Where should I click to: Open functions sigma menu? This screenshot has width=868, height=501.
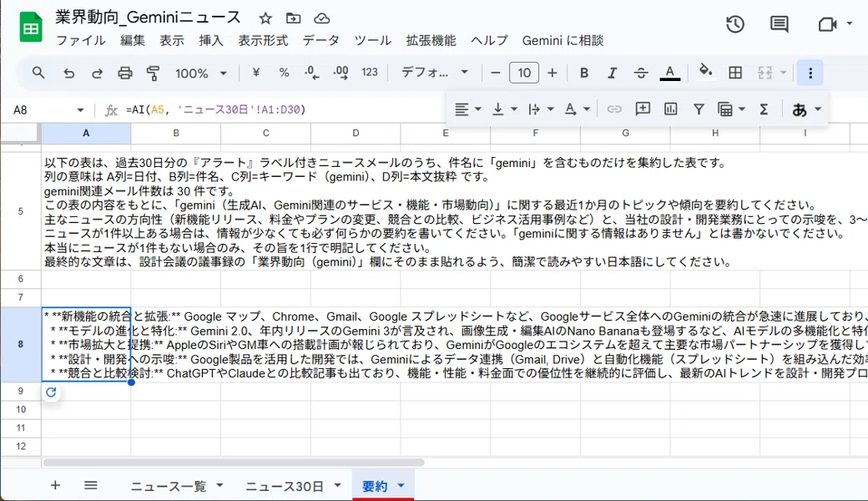point(764,109)
